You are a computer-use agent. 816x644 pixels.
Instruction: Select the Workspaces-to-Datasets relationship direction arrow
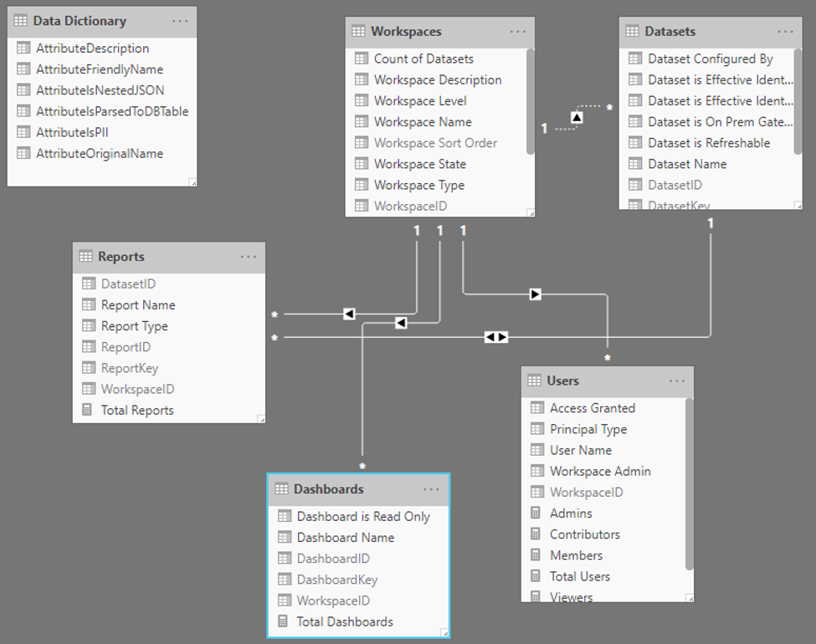pyautogui.click(x=577, y=117)
